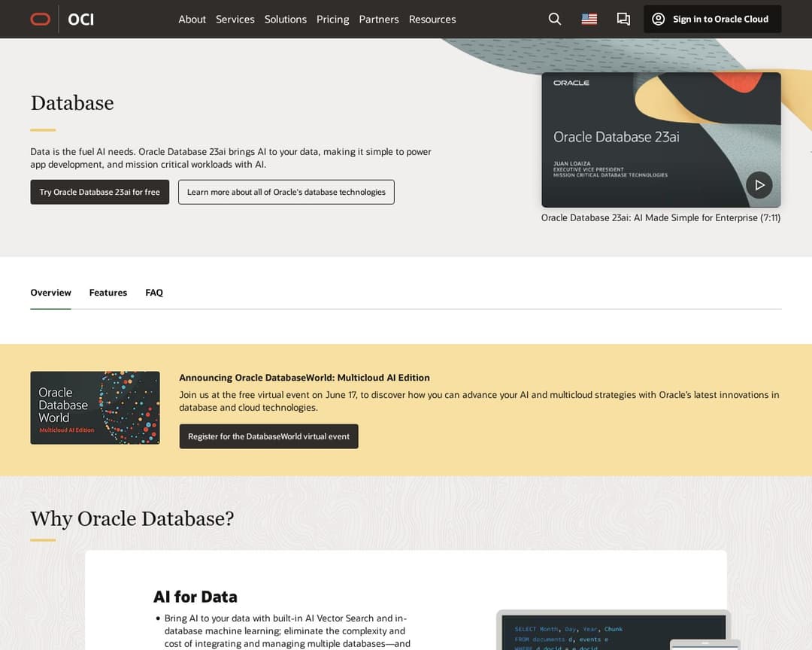Click Sign in to Oracle Cloud
Image resolution: width=812 pixels, height=650 pixels.
click(x=712, y=19)
